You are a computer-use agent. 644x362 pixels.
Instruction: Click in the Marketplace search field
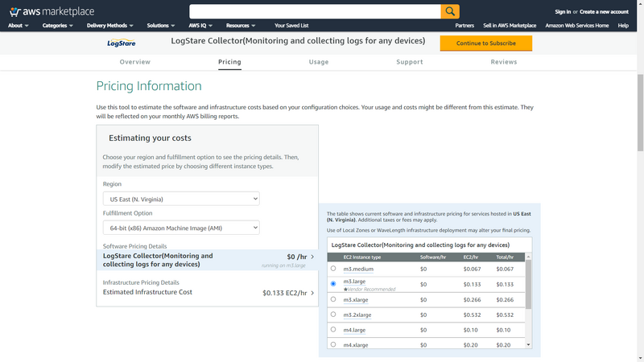pos(315,11)
